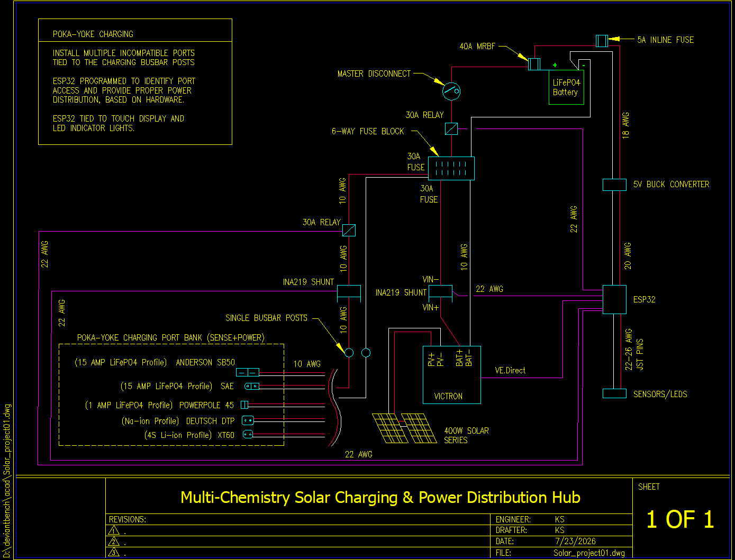Click '(1 AMP LiFePO4 Profile) POWERPOLE 45' row text
The height and width of the screenshot is (560, 735).
point(159,405)
